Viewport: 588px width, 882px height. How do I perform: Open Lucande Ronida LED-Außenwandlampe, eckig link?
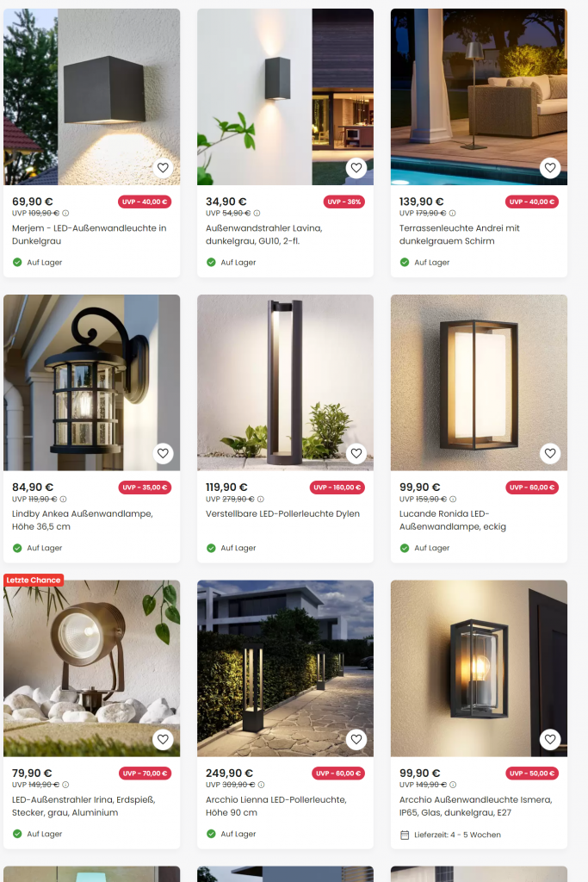453,520
